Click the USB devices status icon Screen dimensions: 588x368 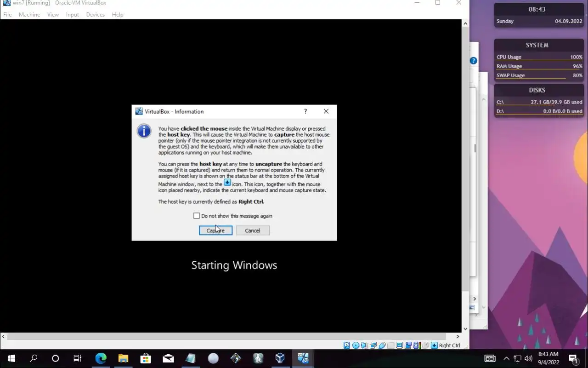pos(382,345)
